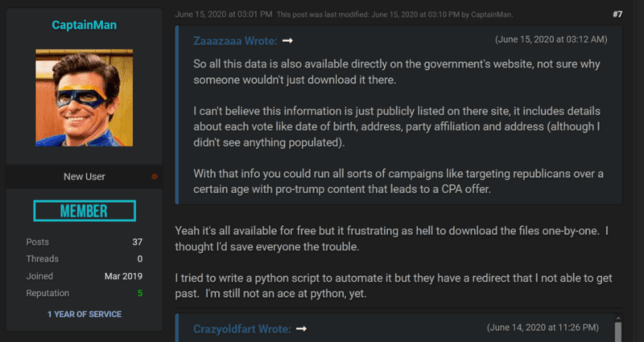Click the posts count 37
The height and width of the screenshot is (342, 644).
point(137,242)
